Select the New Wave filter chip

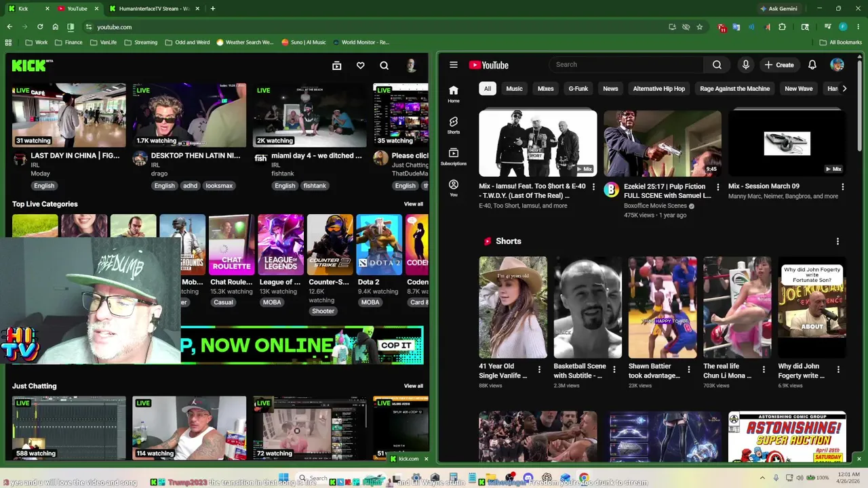click(799, 89)
